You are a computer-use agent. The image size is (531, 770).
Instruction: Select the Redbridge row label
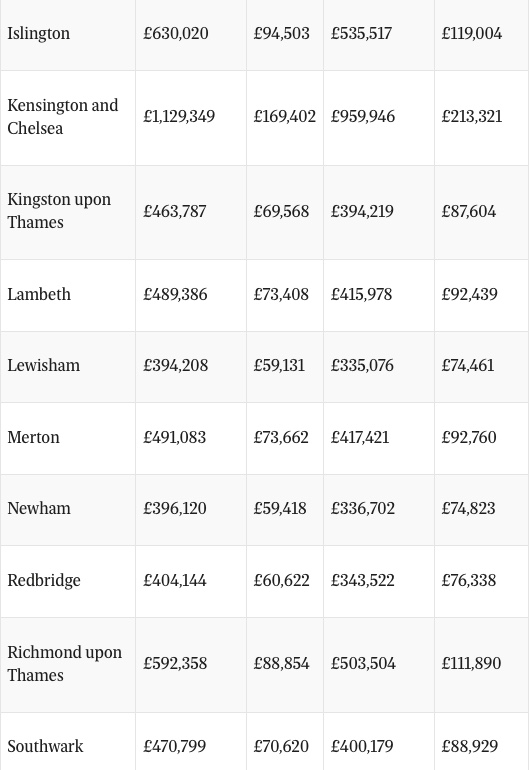point(44,580)
